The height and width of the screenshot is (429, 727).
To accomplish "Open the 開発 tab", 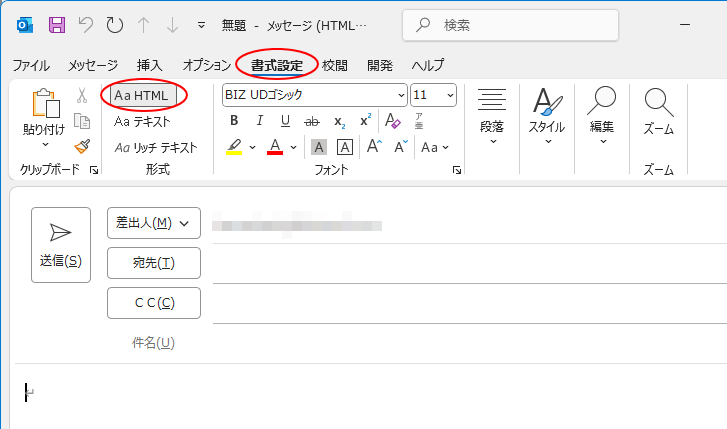I will pyautogui.click(x=380, y=65).
